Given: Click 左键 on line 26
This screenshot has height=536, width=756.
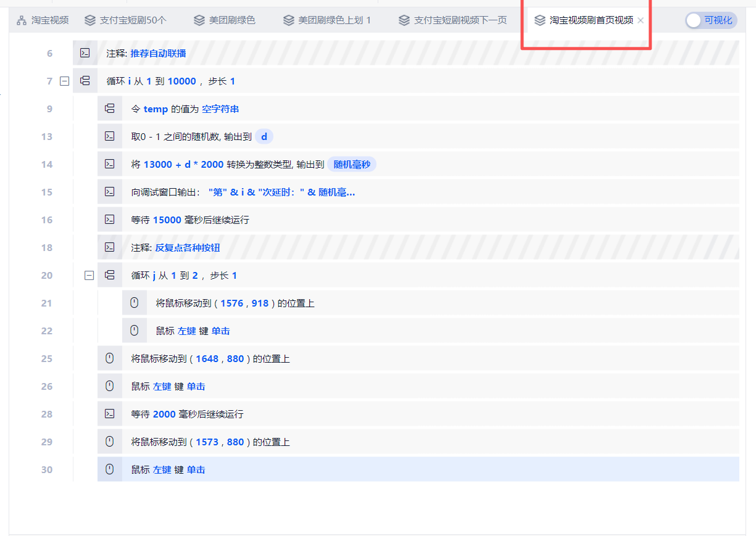Looking at the screenshot, I should pyautogui.click(x=162, y=386).
